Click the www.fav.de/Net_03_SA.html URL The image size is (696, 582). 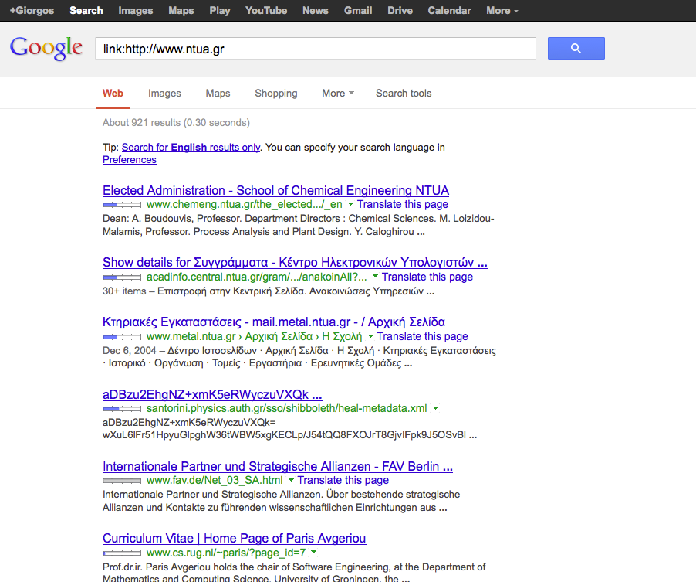click(x=214, y=480)
